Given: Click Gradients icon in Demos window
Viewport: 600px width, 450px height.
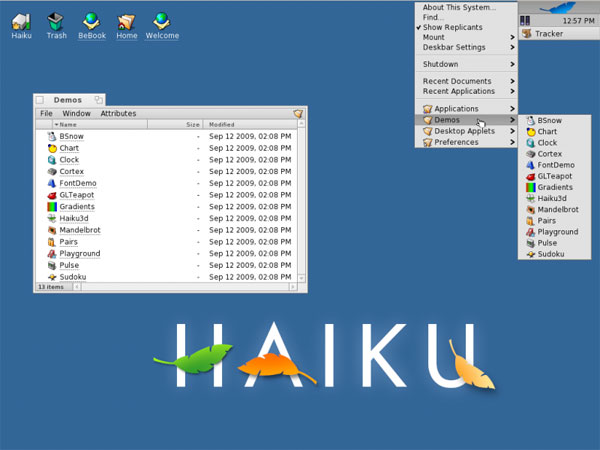Looking at the screenshot, I should tap(52, 207).
